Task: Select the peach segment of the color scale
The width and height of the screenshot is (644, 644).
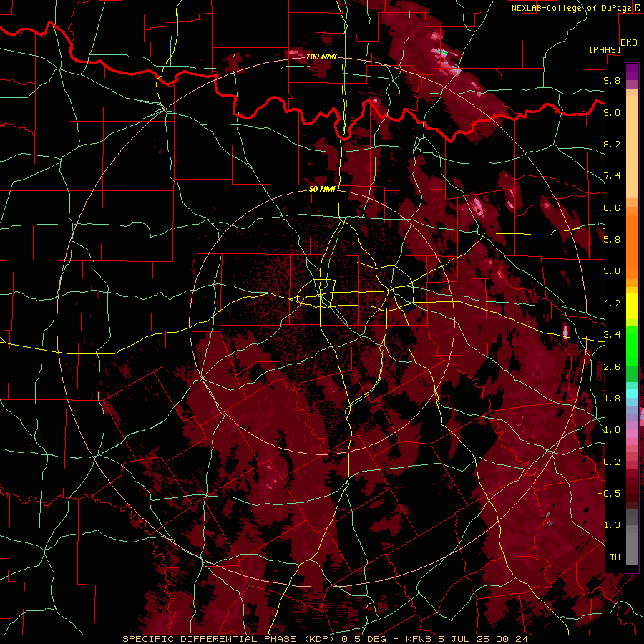Action: [632, 147]
